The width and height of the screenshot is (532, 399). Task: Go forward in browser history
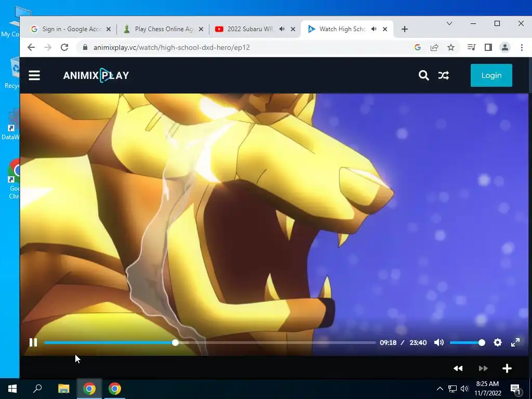click(x=48, y=47)
